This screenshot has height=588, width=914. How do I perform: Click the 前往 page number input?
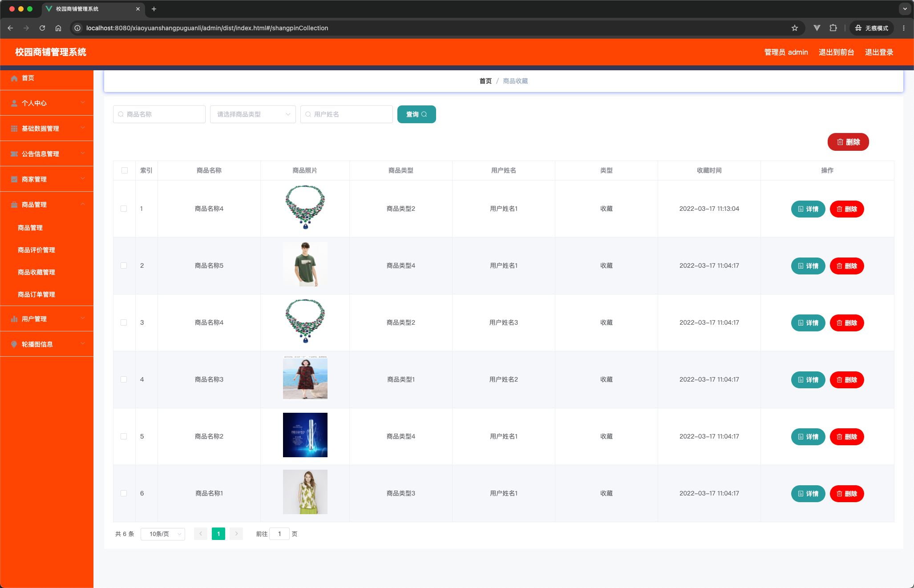coord(279,534)
